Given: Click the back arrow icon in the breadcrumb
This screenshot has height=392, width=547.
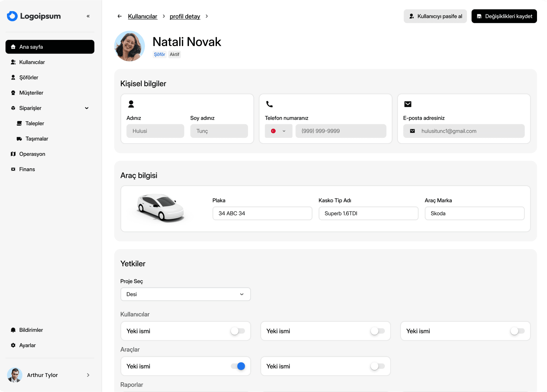Looking at the screenshot, I should pyautogui.click(x=120, y=16).
